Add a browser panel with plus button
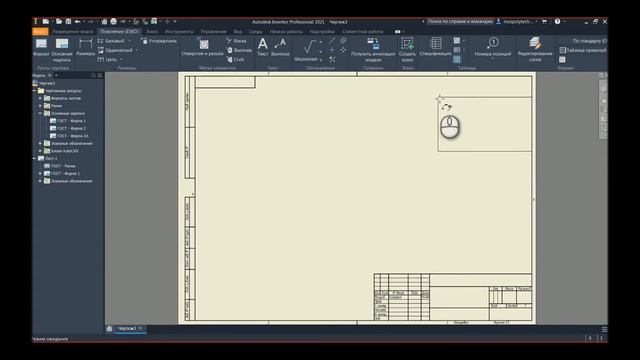The height and width of the screenshot is (360, 640). coord(56,76)
